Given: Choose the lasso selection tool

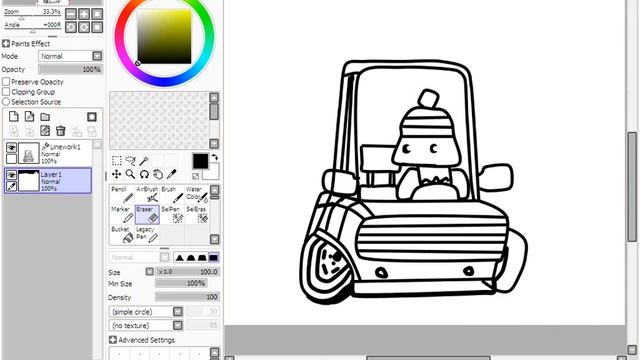Looking at the screenshot, I should click(131, 160).
